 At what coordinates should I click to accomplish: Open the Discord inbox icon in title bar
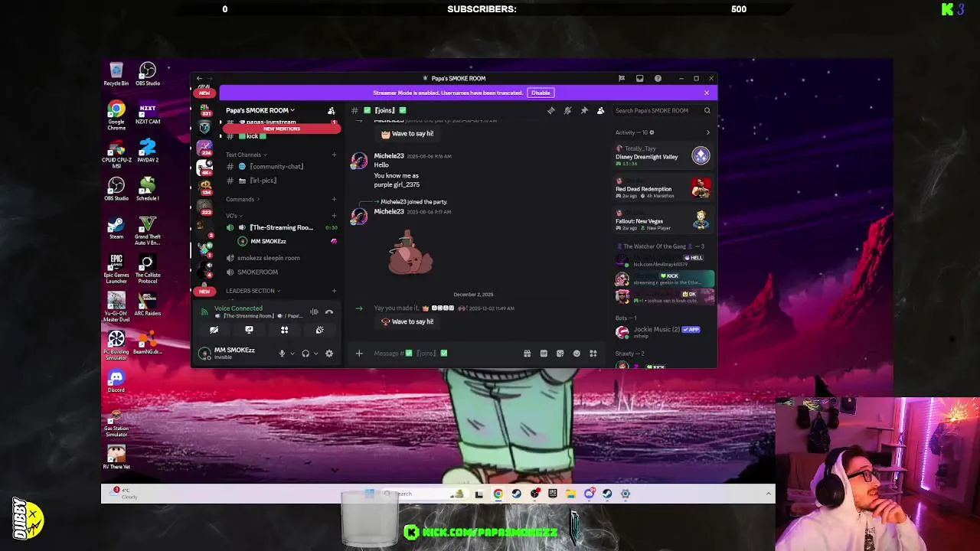(x=639, y=78)
